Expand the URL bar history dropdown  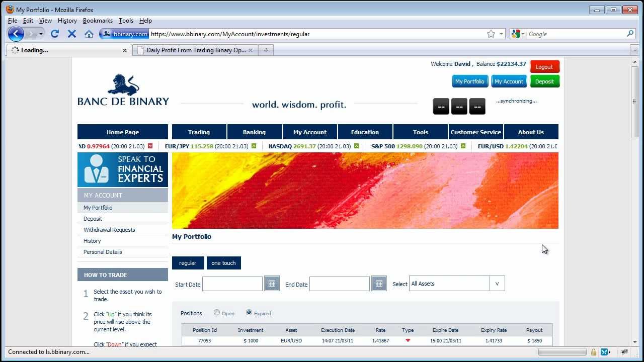(501, 34)
